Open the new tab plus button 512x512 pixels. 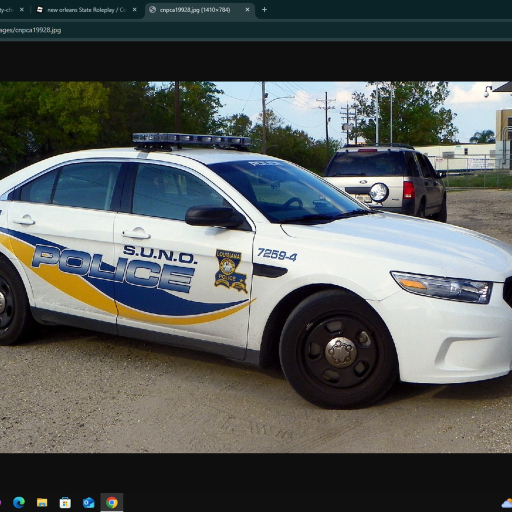pyautogui.click(x=264, y=10)
